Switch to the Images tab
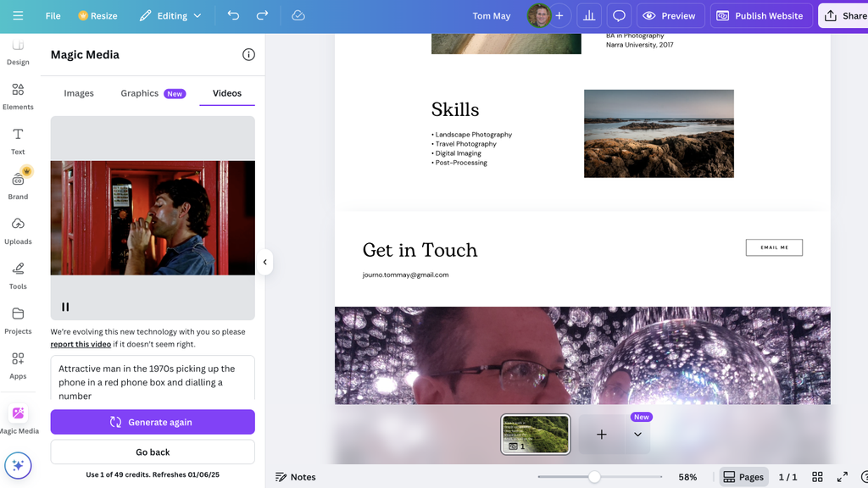868x488 pixels. [x=78, y=93]
